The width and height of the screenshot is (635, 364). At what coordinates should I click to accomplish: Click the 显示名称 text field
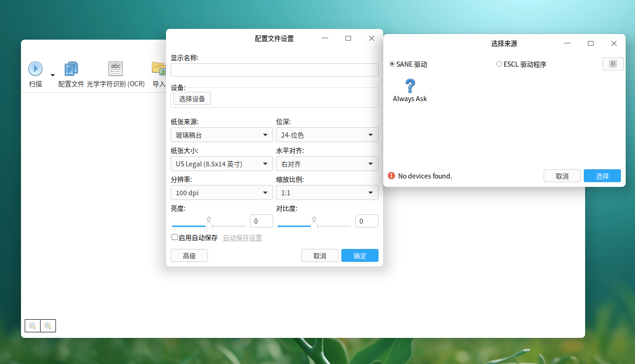(275, 70)
